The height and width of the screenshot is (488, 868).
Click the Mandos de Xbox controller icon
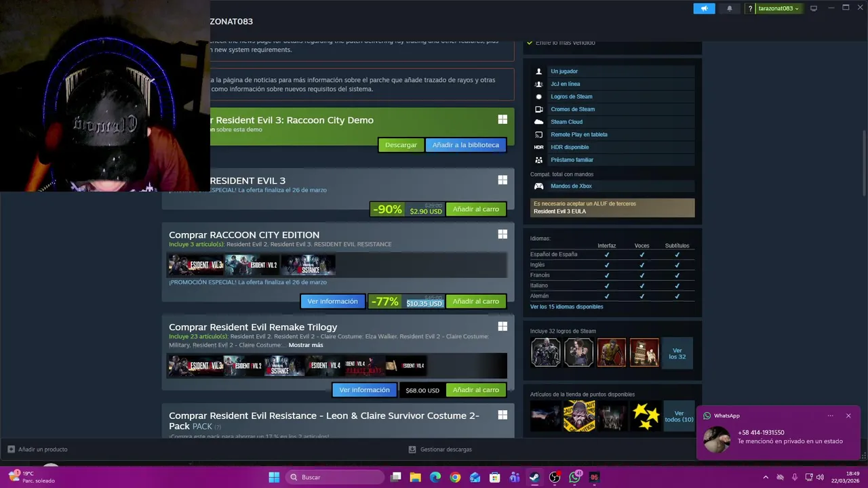(x=538, y=186)
